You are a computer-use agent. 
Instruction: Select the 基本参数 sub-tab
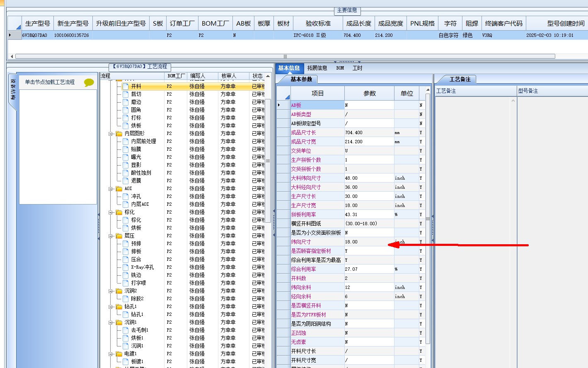[x=301, y=79]
